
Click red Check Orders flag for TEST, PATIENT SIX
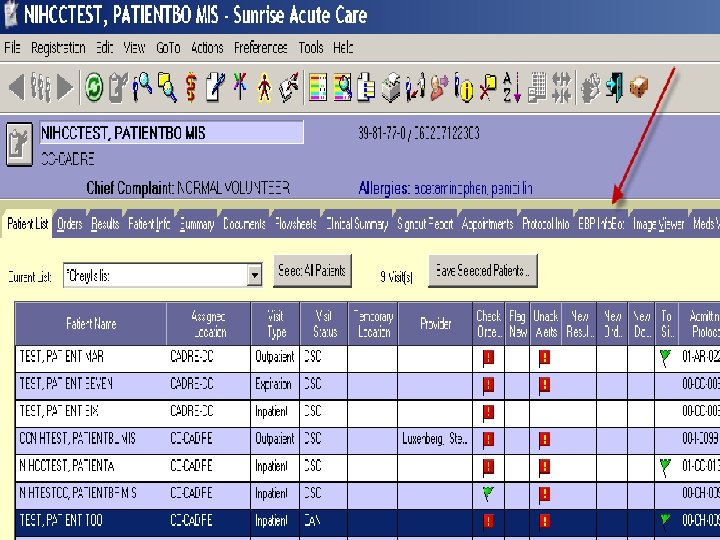click(x=489, y=412)
